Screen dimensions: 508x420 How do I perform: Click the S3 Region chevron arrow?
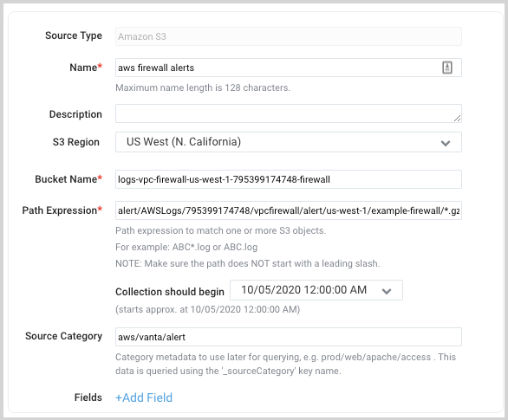point(446,143)
